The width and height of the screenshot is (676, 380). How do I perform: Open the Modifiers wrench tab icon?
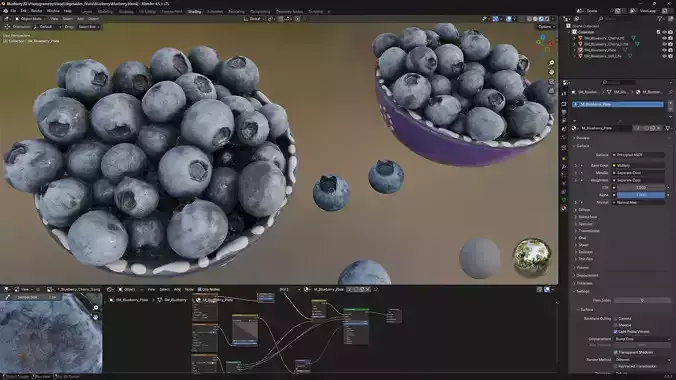(x=564, y=166)
